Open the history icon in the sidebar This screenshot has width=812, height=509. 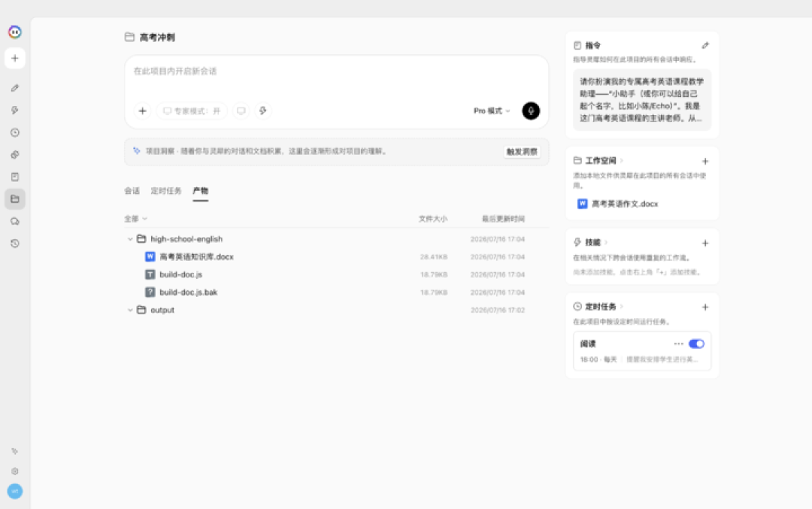14,244
